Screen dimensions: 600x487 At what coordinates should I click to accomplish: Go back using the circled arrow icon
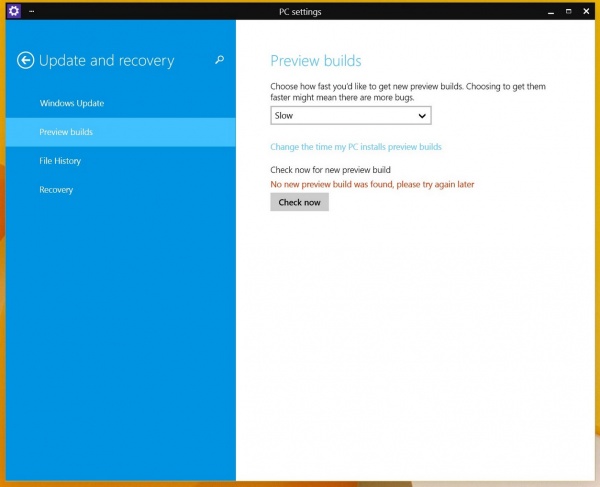pyautogui.click(x=26, y=61)
